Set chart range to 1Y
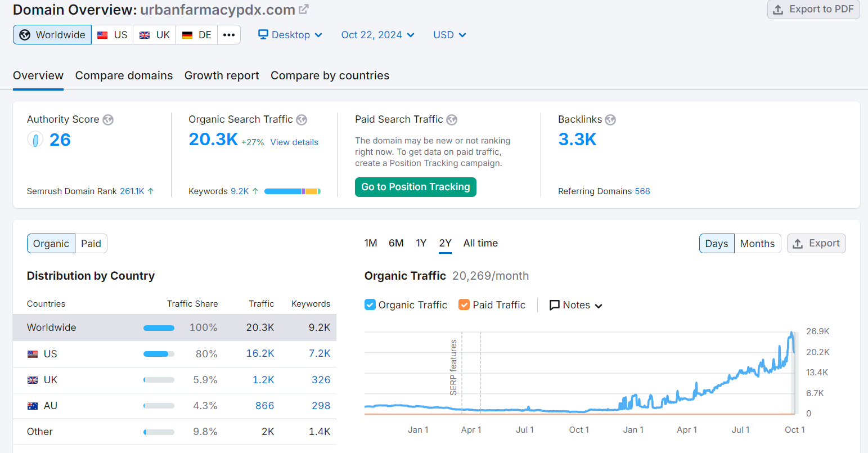The height and width of the screenshot is (453, 868). point(421,243)
